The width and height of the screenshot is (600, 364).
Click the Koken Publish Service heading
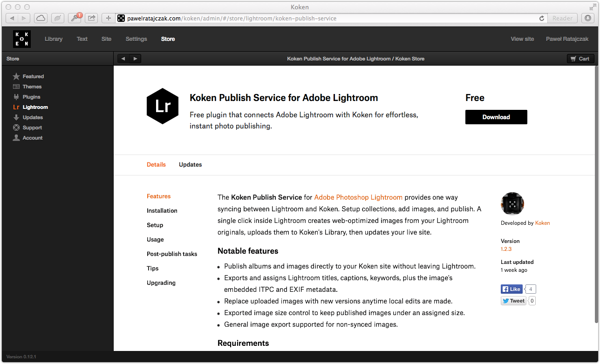[284, 98]
